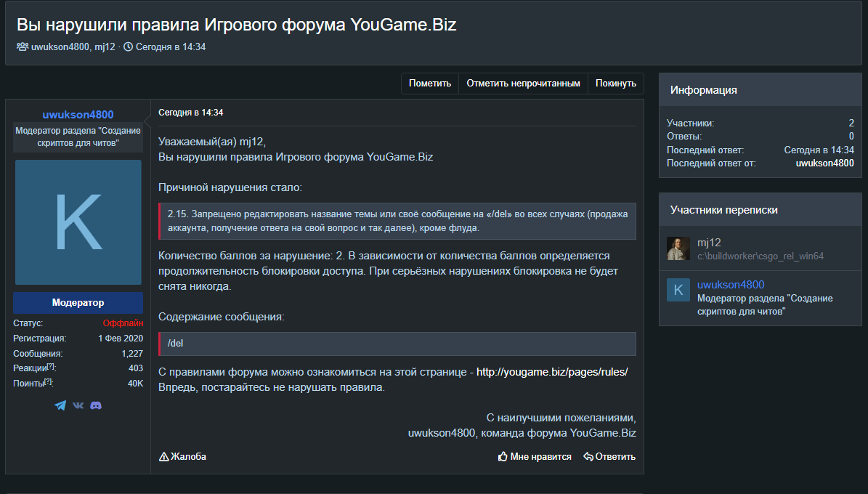Screen dimensions: 868x494
Task: Click the quoted rule 2.15 block
Action: 397,221
